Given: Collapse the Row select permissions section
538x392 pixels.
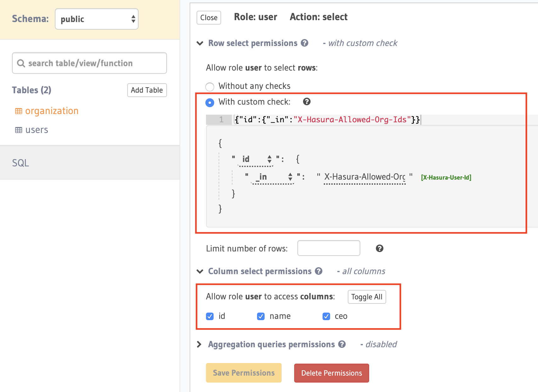Looking at the screenshot, I should 200,43.
